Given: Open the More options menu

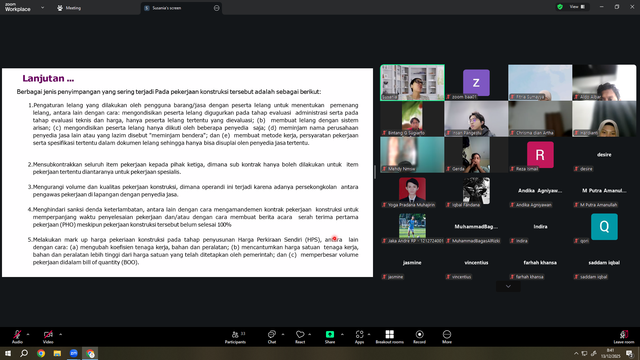Looking at the screenshot, I should (447, 337).
